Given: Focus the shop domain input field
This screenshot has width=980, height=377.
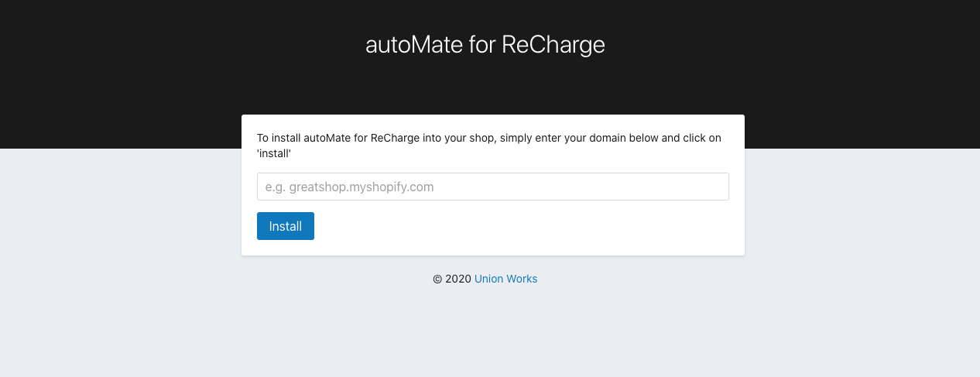Looking at the screenshot, I should pyautogui.click(x=492, y=187).
